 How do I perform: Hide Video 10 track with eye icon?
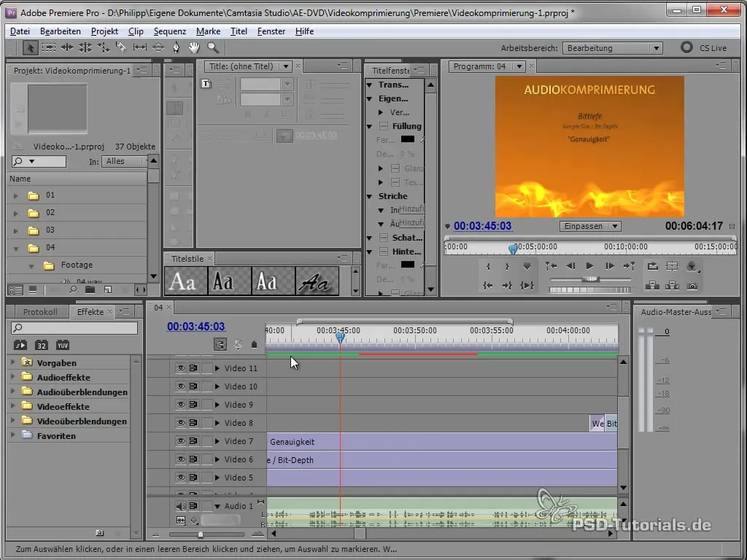coord(181,386)
